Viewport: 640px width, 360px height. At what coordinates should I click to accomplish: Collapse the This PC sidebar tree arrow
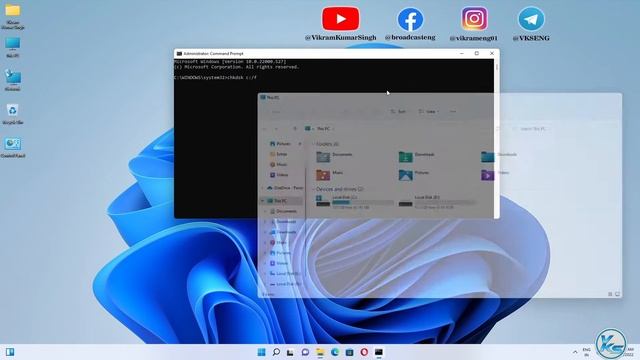point(262,201)
